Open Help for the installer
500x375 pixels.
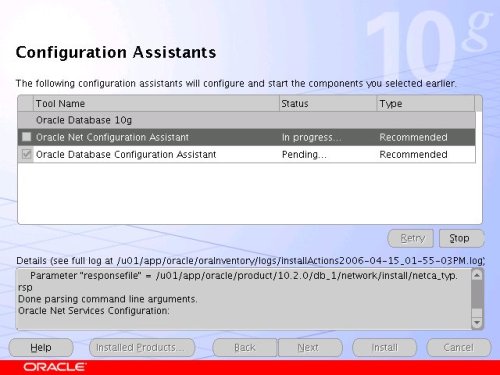[41, 348]
